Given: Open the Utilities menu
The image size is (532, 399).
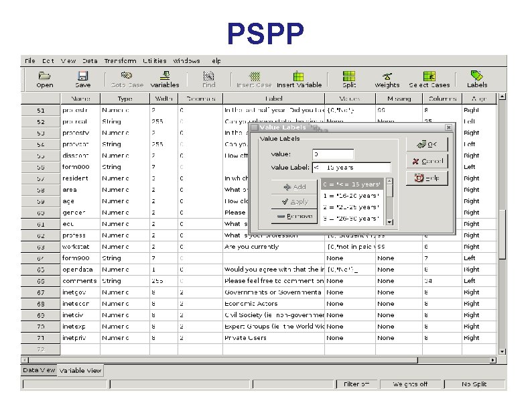Looking at the screenshot, I should coord(155,61).
